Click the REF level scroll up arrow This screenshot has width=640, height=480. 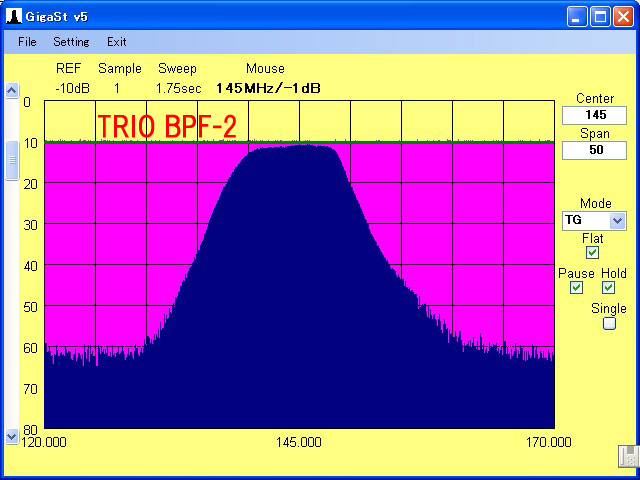(x=12, y=90)
